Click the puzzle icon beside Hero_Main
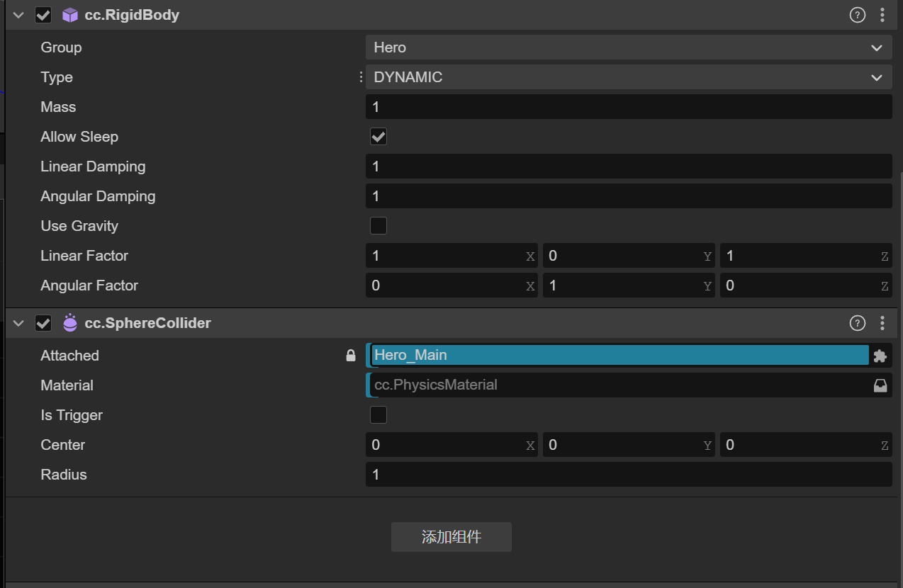Image resolution: width=903 pixels, height=588 pixels. (x=880, y=356)
